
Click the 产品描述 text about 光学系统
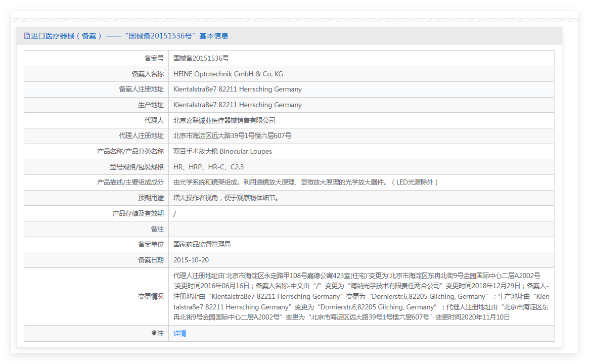point(305,183)
